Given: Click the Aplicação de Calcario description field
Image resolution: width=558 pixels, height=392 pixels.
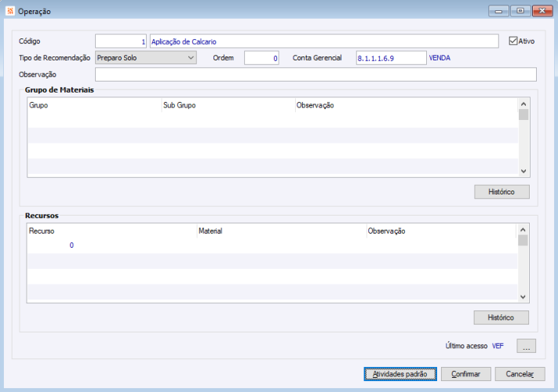Looking at the screenshot, I should pyautogui.click(x=324, y=42).
